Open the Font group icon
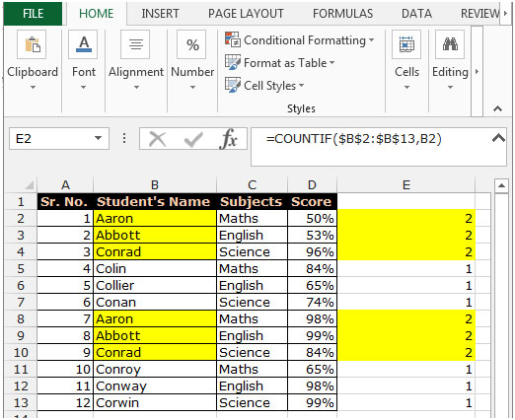This screenshot has height=420, width=515. (83, 44)
